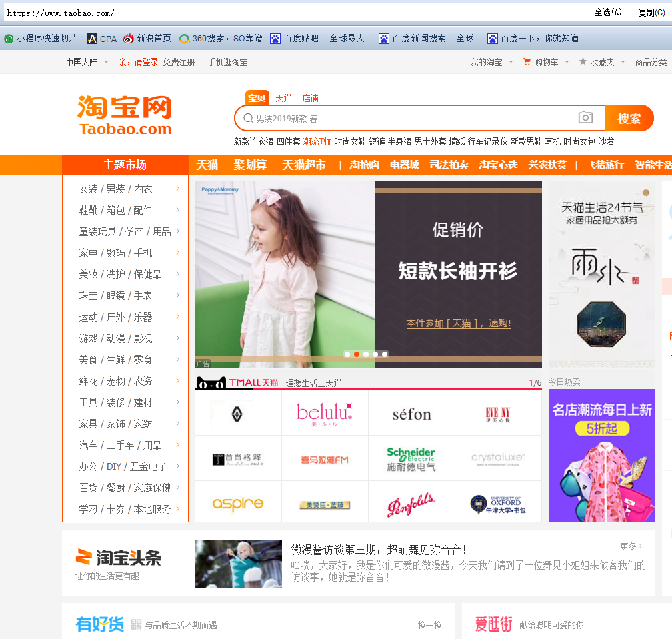The height and width of the screenshot is (639, 672).
Task: Open the 雨水 节气 promo banner
Action: pos(602,275)
